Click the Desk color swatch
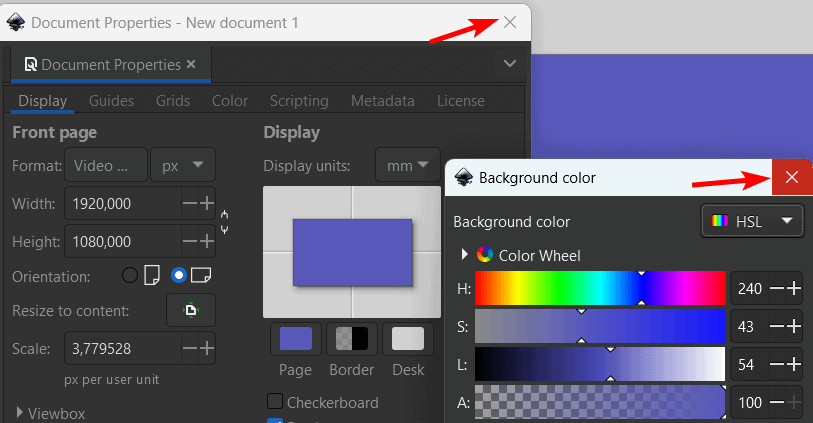Screen dimensions: 813x423 click(408, 339)
